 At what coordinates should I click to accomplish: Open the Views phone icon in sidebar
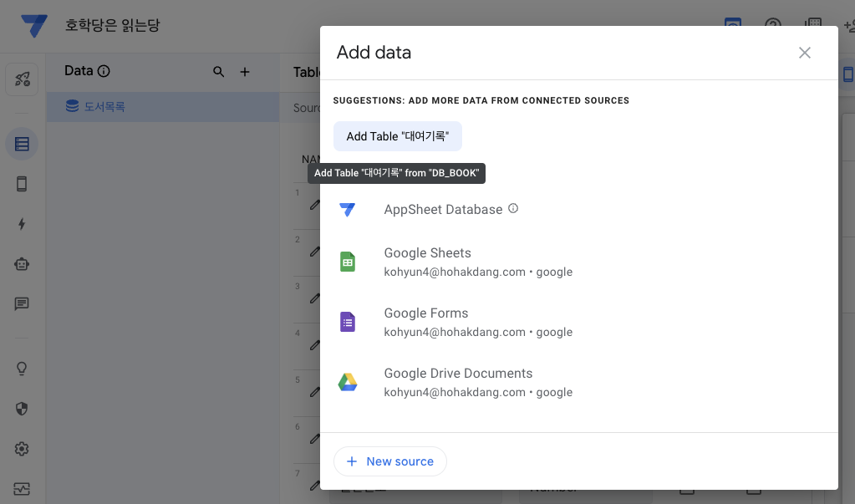pyautogui.click(x=22, y=184)
